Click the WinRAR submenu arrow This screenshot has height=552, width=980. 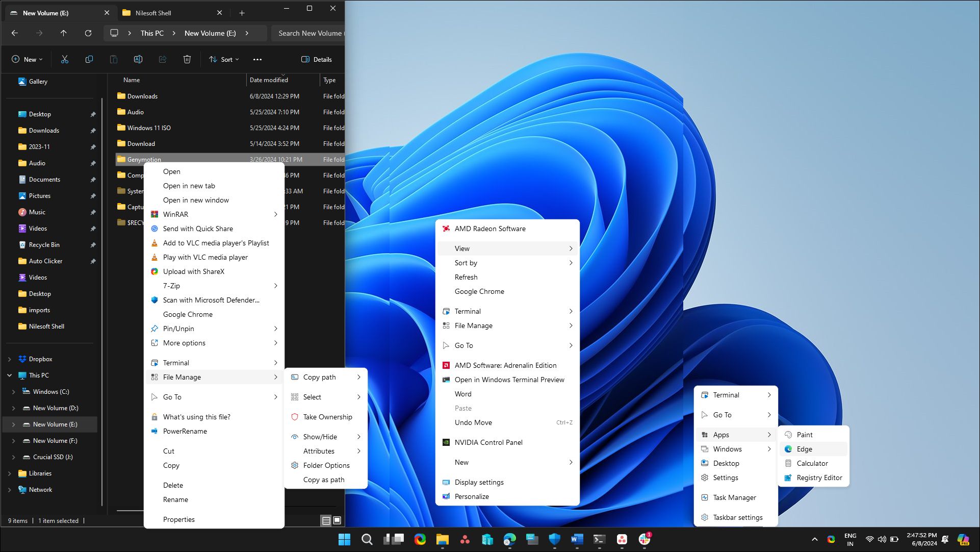click(275, 214)
